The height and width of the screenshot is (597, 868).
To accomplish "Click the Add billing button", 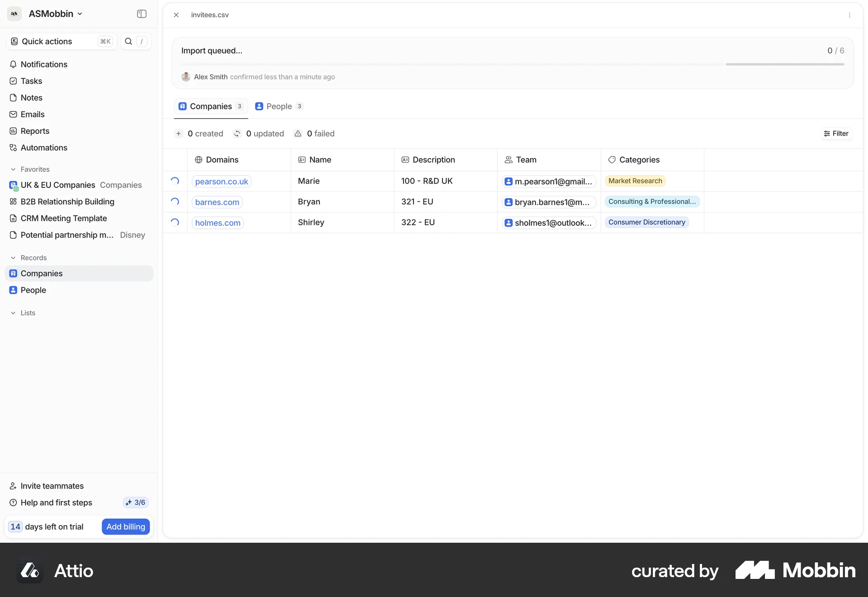I will tap(125, 526).
